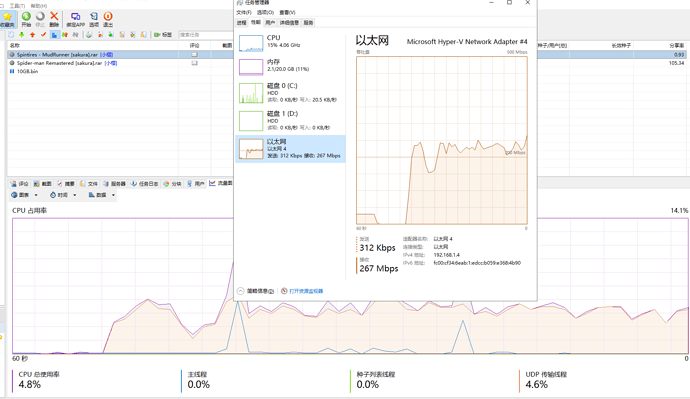Expand the 图表 chart dropdown
The height and width of the screenshot is (399, 690).
pyautogui.click(x=25, y=195)
